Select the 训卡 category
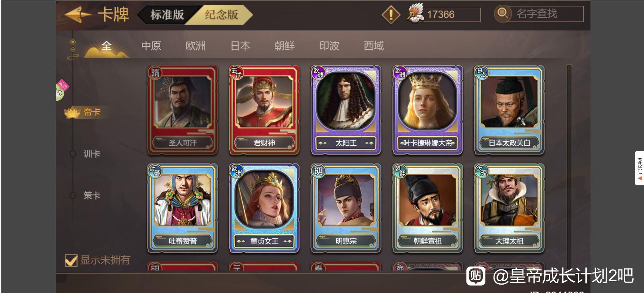644x293 pixels. pos(92,154)
